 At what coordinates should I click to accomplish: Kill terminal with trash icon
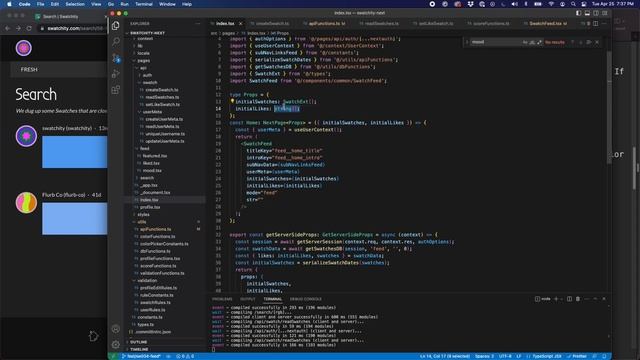coord(578,299)
